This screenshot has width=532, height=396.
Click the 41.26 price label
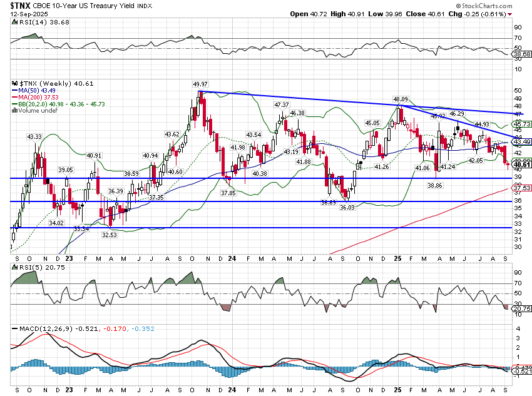pyautogui.click(x=382, y=166)
